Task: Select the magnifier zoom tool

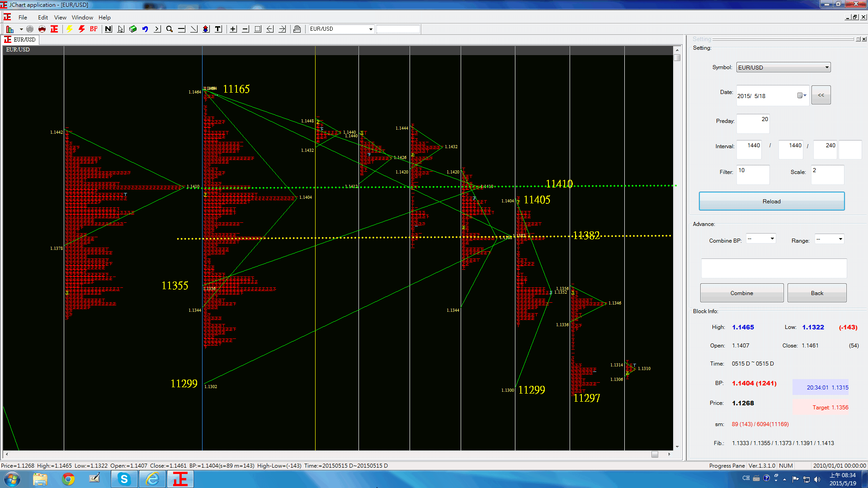Action: [170, 29]
